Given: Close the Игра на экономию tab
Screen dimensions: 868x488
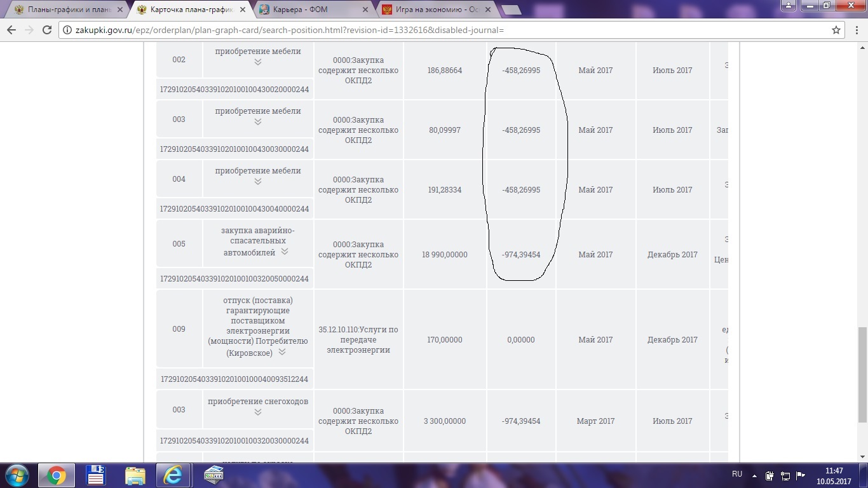Looking at the screenshot, I should (x=487, y=10).
